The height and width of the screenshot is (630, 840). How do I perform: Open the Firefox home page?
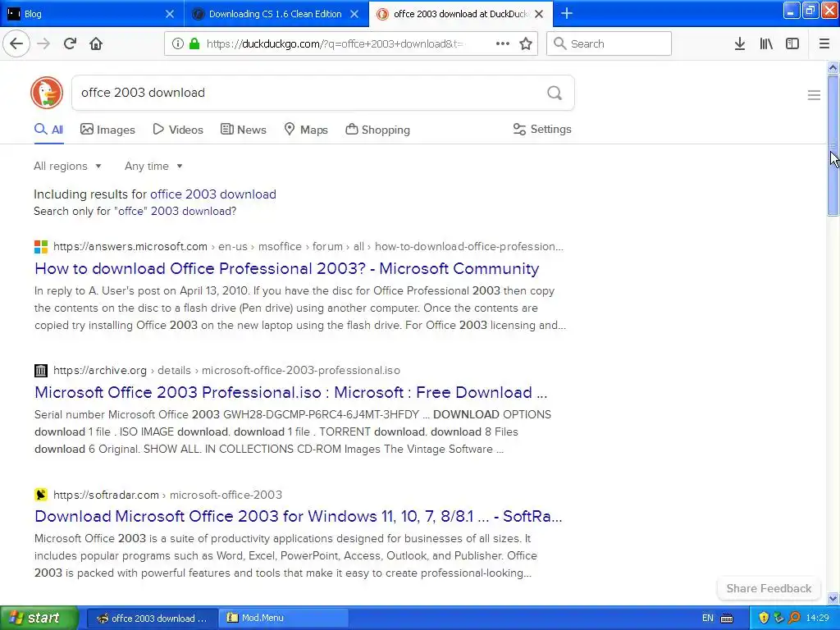[x=96, y=43]
